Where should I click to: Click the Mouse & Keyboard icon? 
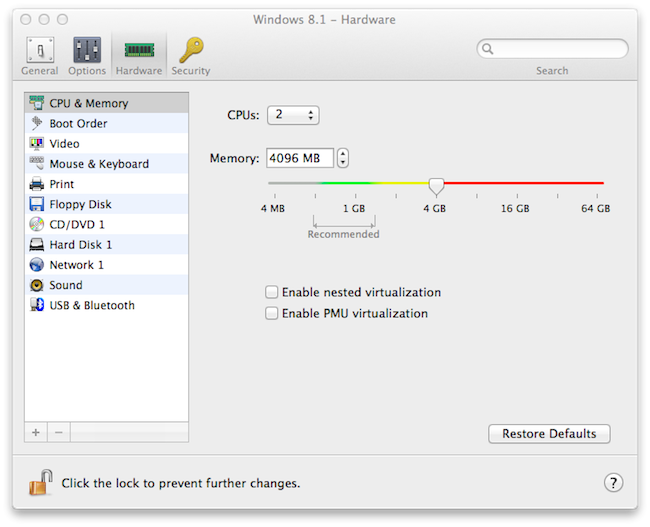(37, 163)
